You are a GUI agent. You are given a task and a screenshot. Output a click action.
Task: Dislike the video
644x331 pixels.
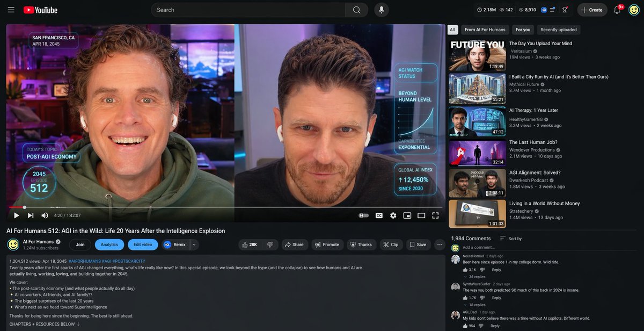pyautogui.click(x=270, y=244)
